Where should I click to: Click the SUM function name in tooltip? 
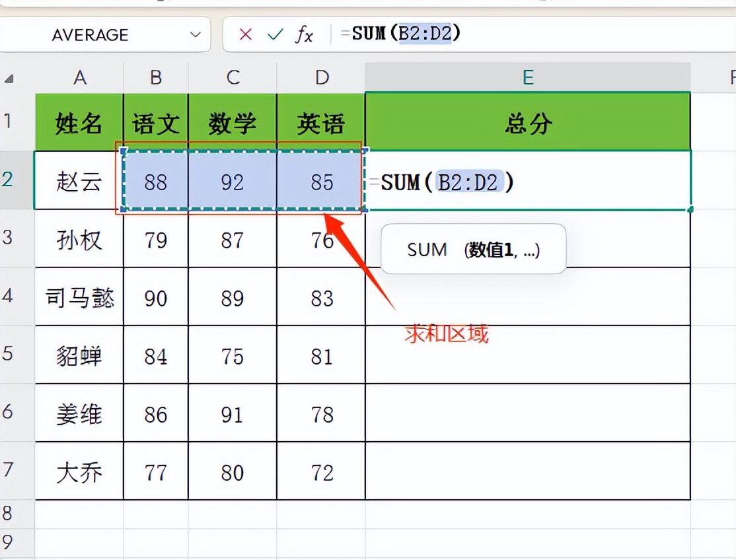[x=427, y=250]
